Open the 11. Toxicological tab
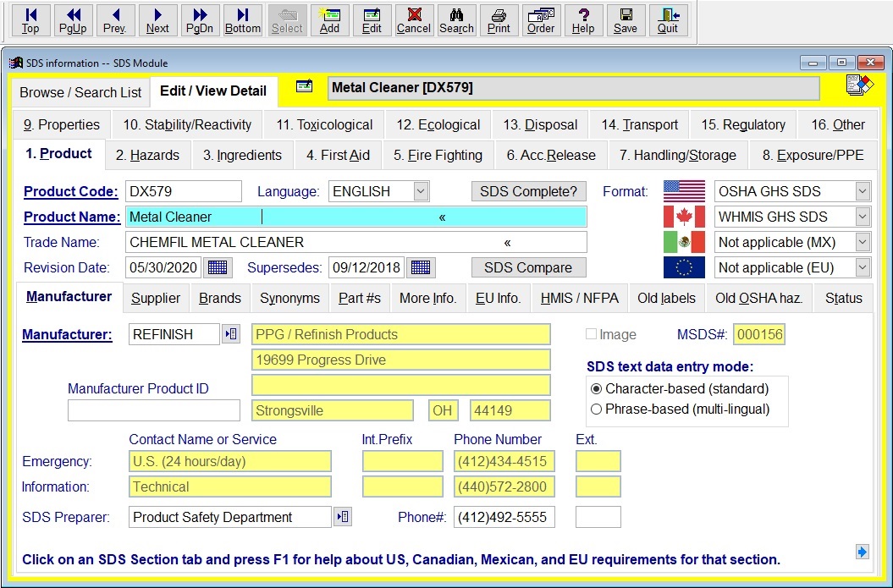893x588 pixels. (325, 124)
